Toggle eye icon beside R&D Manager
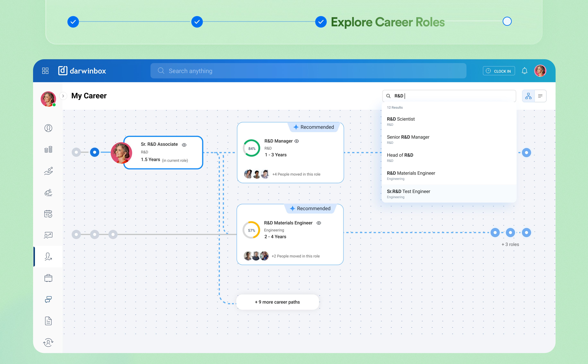 [x=297, y=141]
